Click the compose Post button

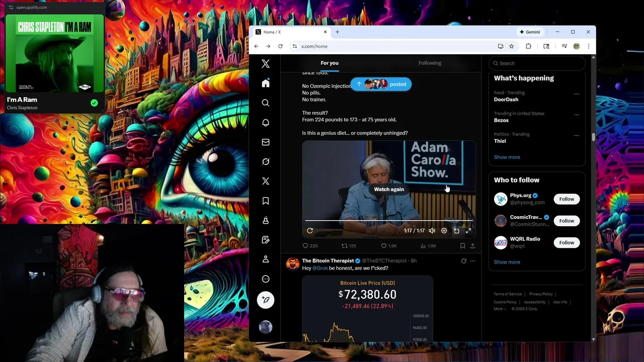point(266,300)
